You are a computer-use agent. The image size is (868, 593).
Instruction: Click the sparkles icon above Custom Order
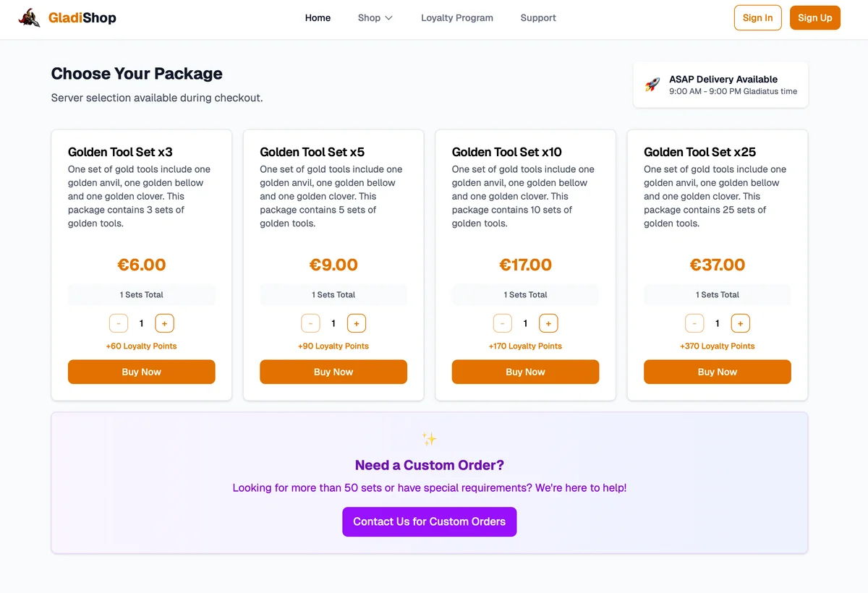[429, 439]
